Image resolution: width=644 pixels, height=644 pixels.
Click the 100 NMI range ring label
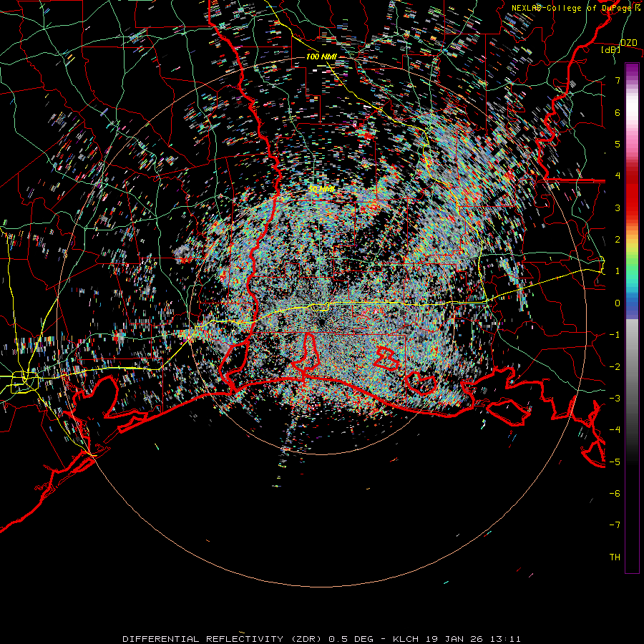tap(321, 57)
